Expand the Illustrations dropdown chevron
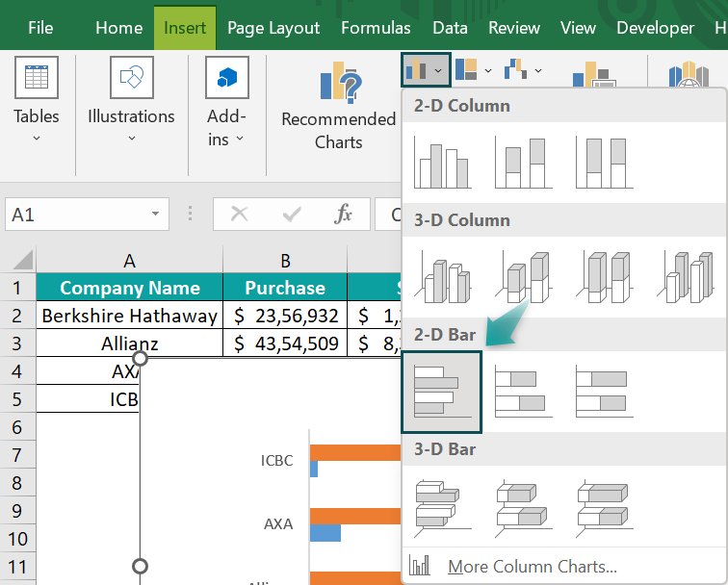Image resolution: width=728 pixels, height=585 pixels. (x=132, y=139)
